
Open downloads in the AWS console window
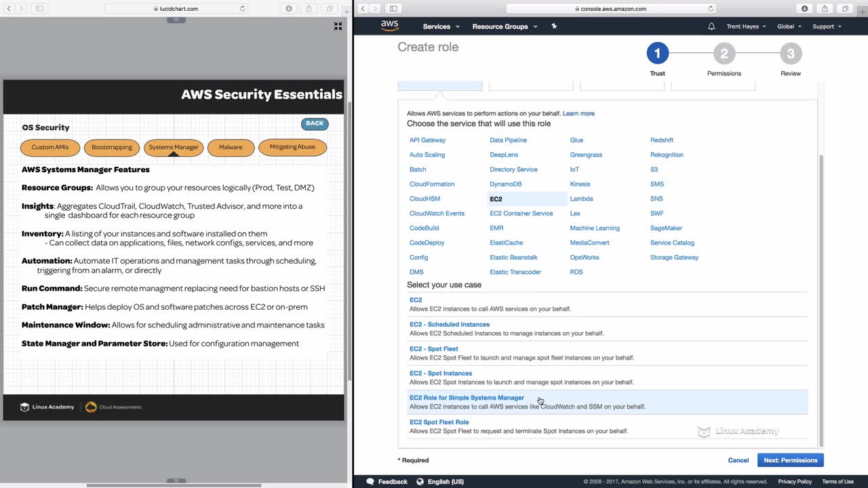point(804,9)
